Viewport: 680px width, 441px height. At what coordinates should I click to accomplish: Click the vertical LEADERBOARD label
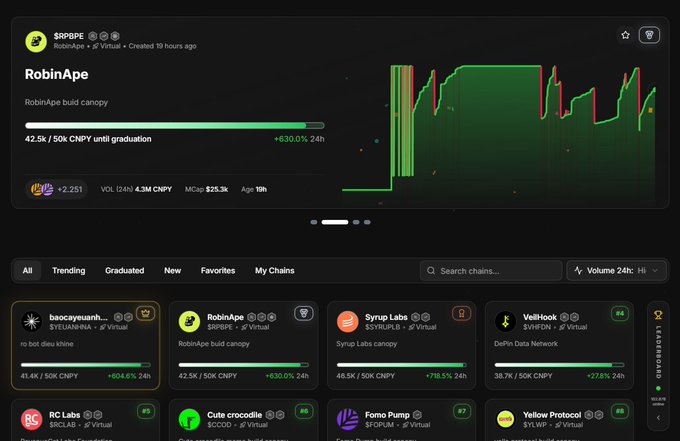[658, 352]
